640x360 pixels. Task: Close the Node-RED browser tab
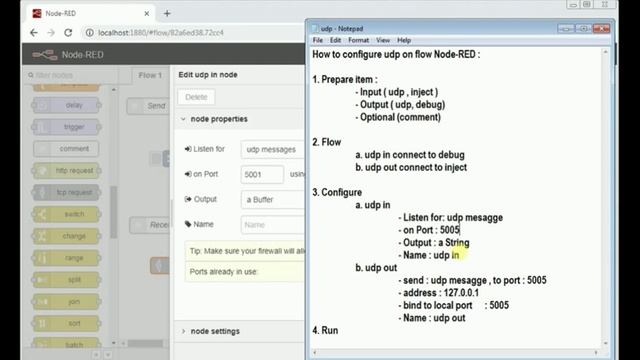(147, 13)
